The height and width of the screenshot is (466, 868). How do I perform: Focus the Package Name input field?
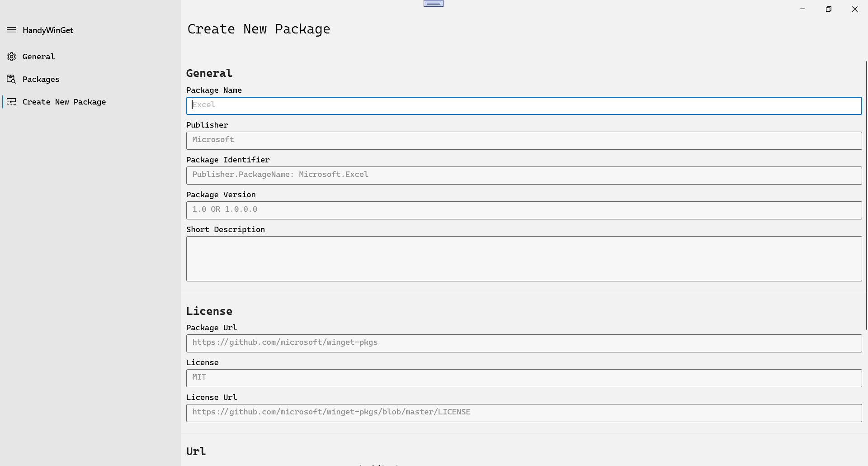click(524, 105)
